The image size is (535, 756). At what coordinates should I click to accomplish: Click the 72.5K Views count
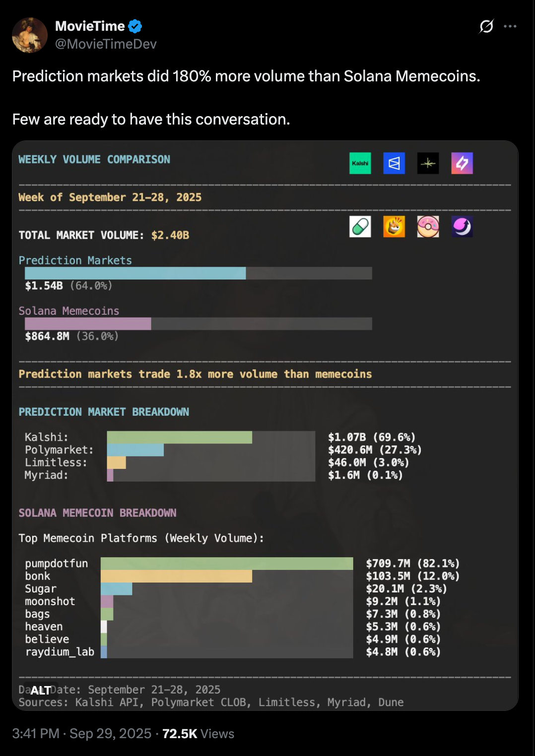point(198,734)
